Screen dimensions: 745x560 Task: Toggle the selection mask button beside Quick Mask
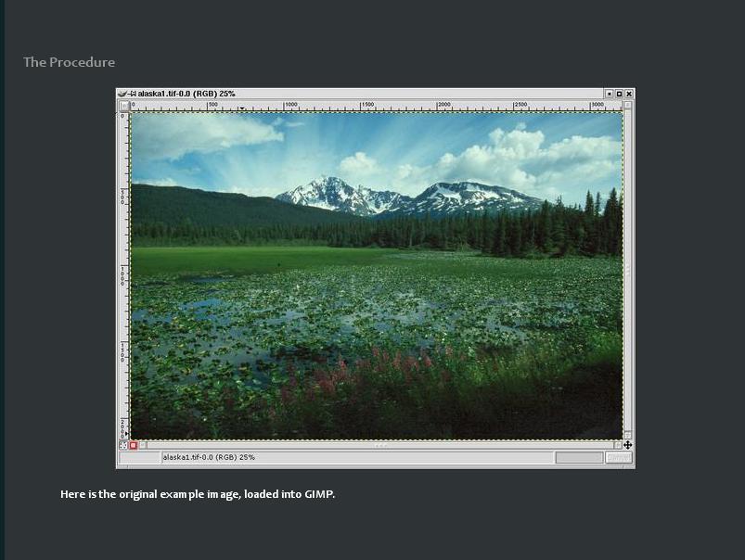(123, 446)
